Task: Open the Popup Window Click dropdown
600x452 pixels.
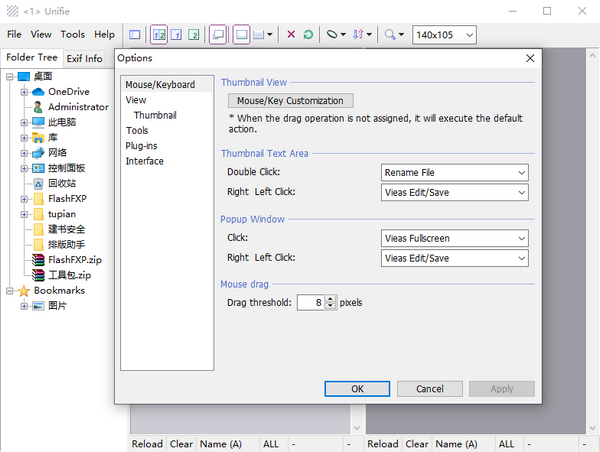Action: [x=455, y=239]
